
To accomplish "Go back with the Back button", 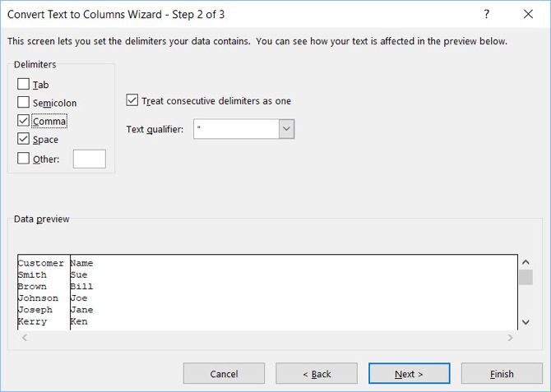I will pos(317,374).
